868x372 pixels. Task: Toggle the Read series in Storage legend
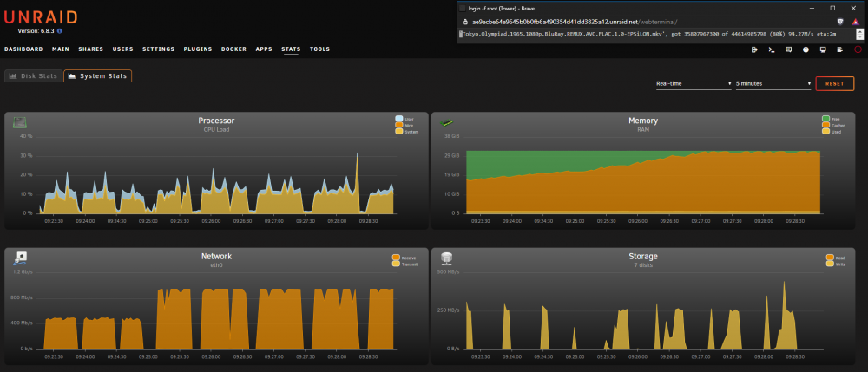(834, 258)
